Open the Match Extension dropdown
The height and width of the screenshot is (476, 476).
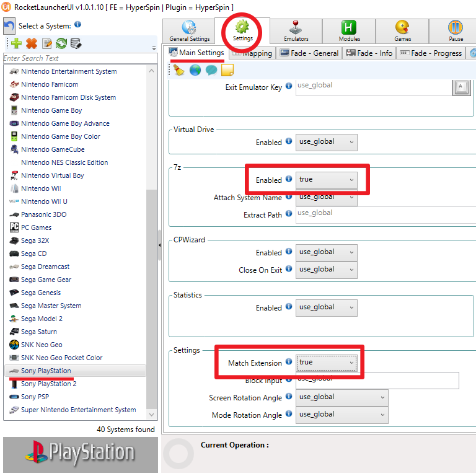(327, 363)
